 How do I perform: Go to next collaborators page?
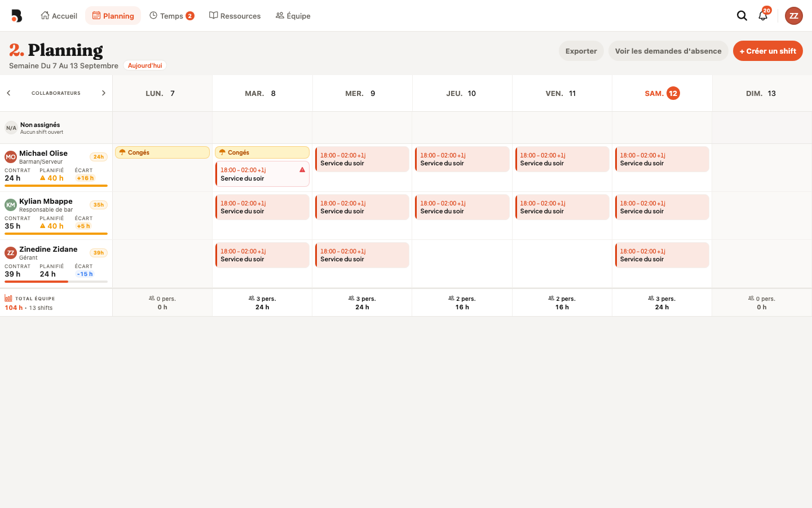coord(104,93)
